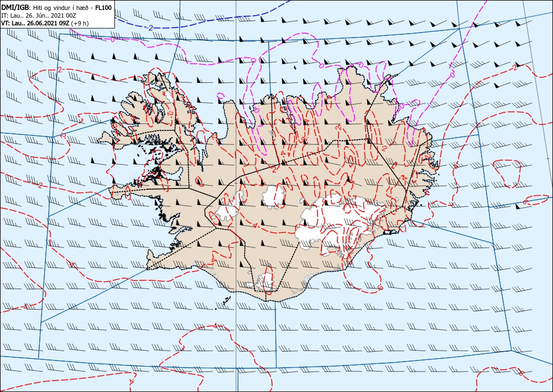Click the 'Hiti og vindur í hæð' title

[62, 9]
